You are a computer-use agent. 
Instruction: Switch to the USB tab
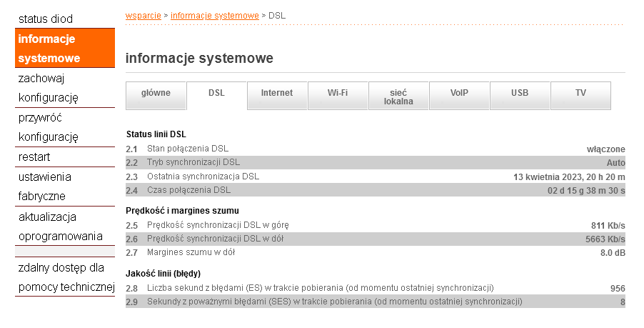coord(520,94)
